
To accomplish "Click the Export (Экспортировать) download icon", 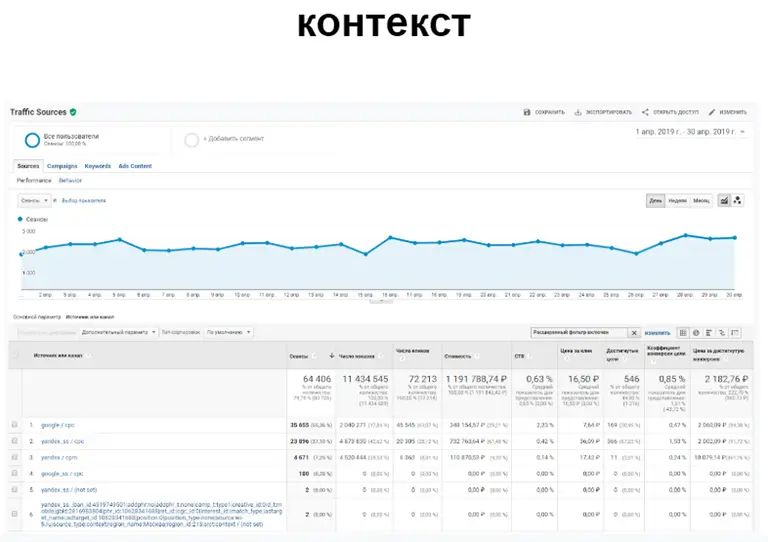I will coord(578,112).
